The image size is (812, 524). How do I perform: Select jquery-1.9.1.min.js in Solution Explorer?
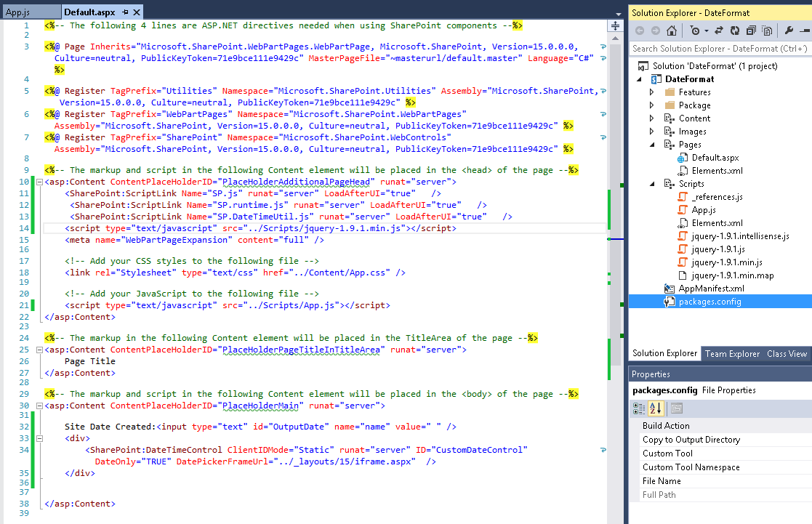727,262
